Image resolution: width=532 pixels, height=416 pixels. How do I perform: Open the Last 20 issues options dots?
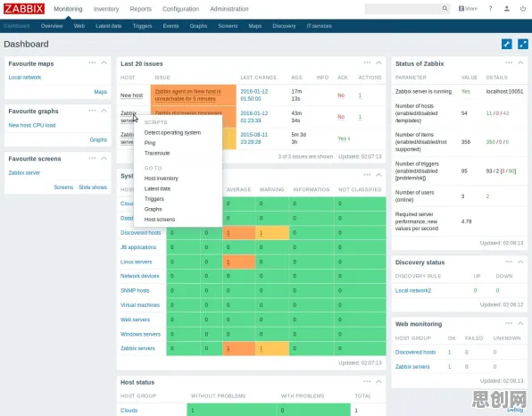click(367, 62)
